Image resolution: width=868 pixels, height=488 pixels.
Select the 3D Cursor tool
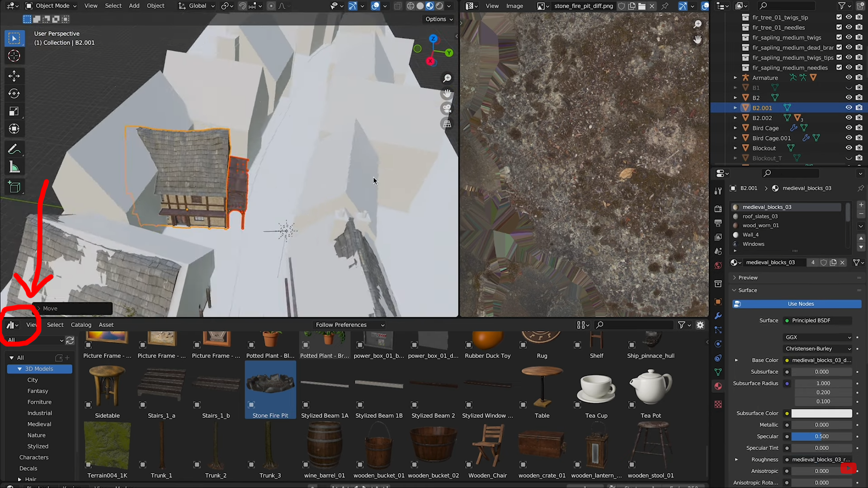tap(14, 56)
